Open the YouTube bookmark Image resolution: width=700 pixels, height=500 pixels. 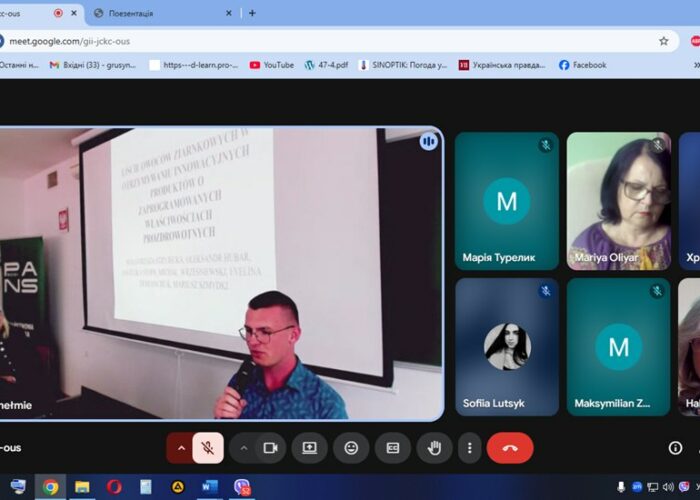pos(272,65)
